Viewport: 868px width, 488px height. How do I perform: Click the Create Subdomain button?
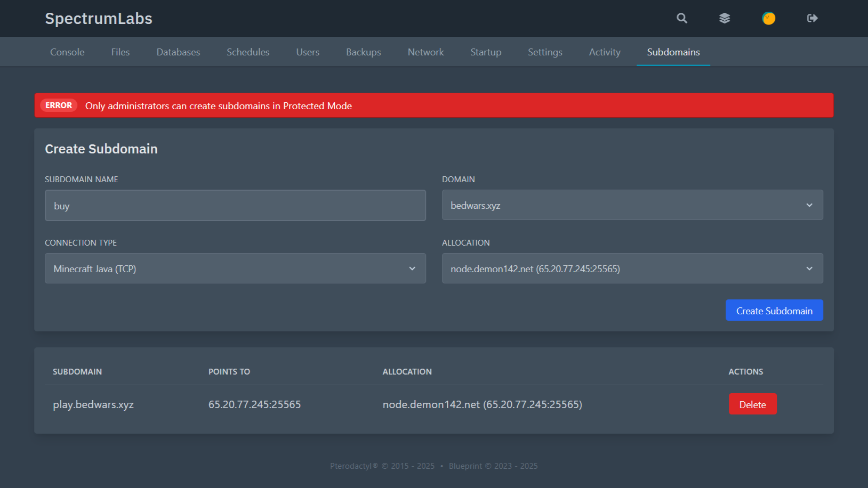[774, 311]
